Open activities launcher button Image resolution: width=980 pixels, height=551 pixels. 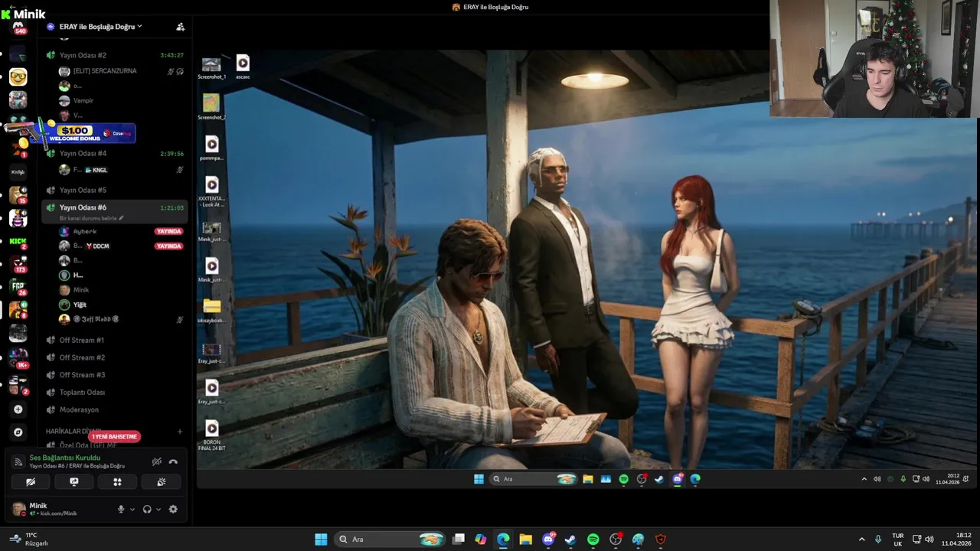[117, 482]
